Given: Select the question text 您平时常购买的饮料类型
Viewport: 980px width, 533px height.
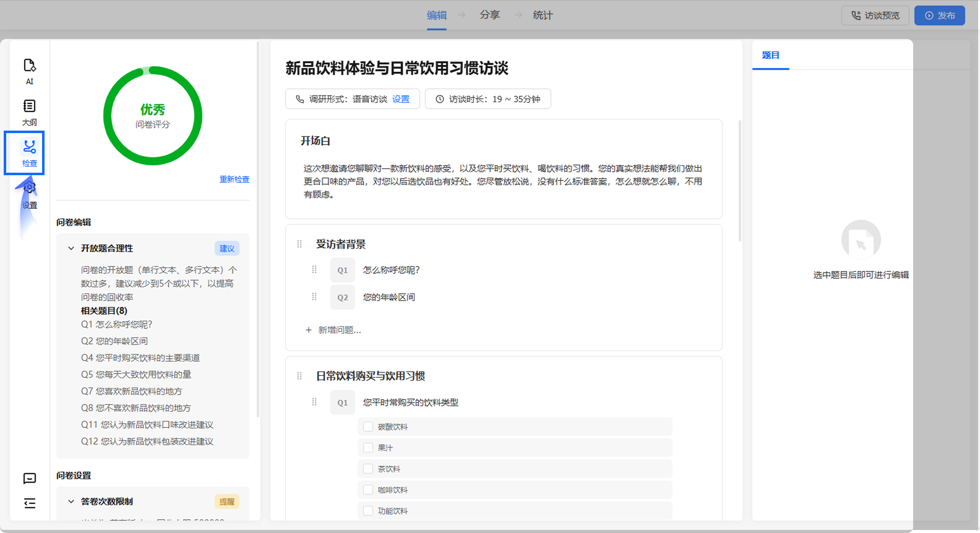Looking at the screenshot, I should [410, 402].
